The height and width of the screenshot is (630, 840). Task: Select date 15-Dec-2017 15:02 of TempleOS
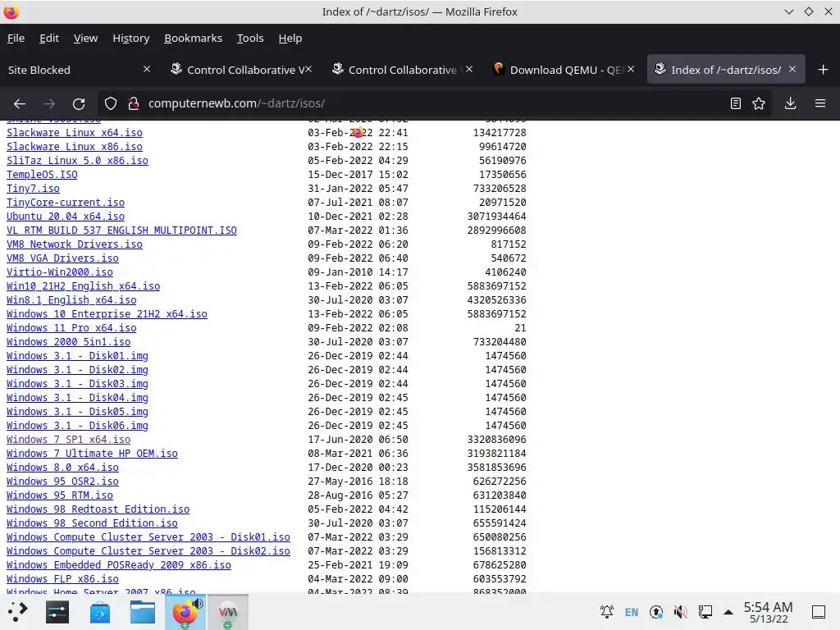[x=358, y=174]
